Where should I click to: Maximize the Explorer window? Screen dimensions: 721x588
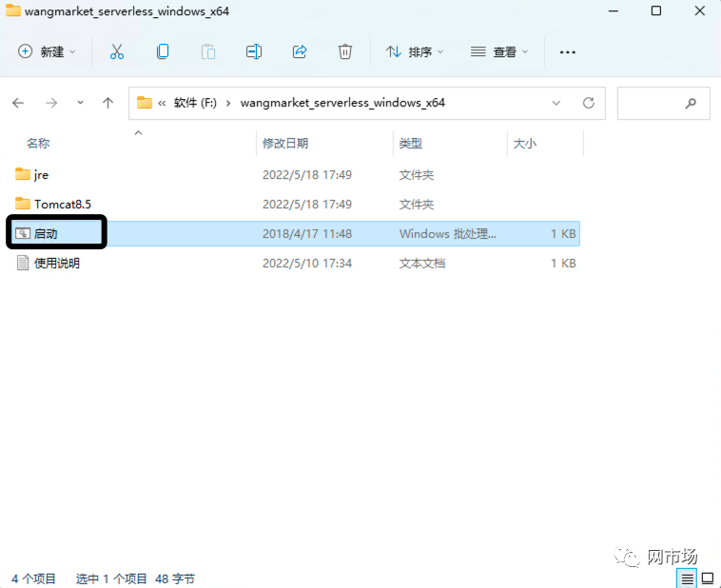pos(656,10)
